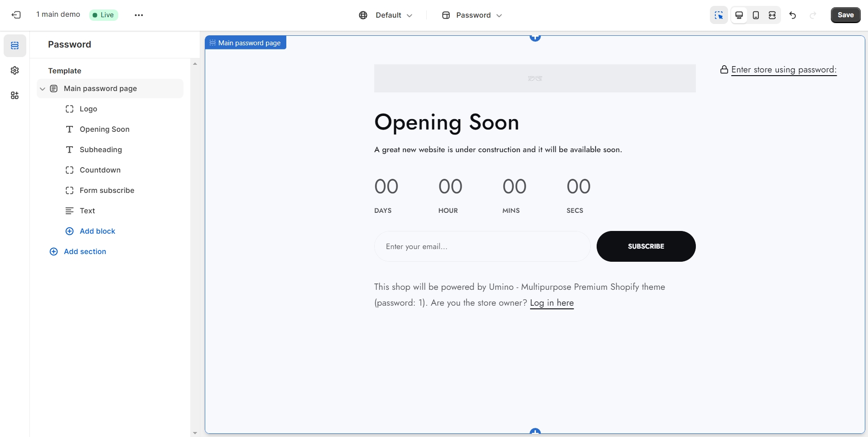Click the Enter your email field
This screenshot has height=437, width=868.
(x=482, y=246)
